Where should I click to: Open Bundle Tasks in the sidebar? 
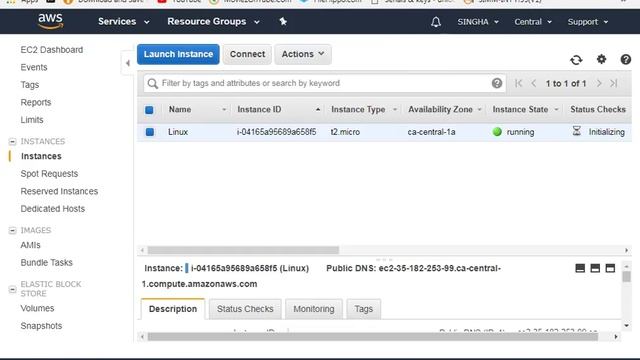[47, 263]
